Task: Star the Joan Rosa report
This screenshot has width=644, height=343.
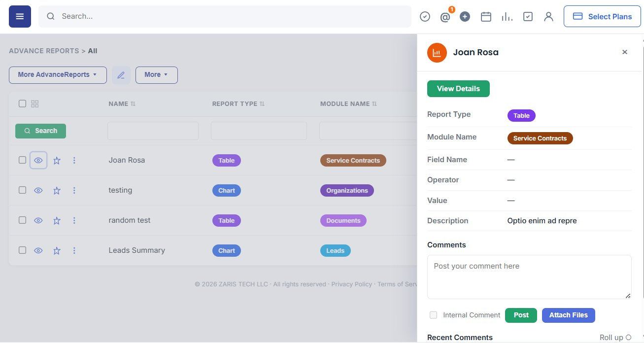Action: tap(57, 161)
